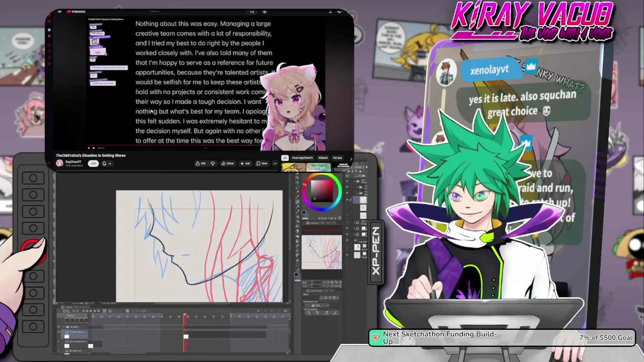Select the From SquChanVT chip
The height and width of the screenshot is (362, 644).
(x=302, y=158)
